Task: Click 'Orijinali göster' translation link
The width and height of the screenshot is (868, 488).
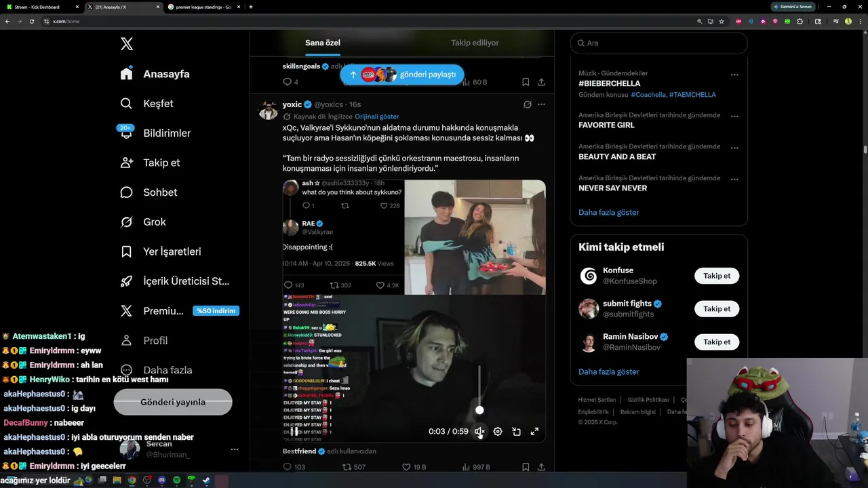Action: (x=377, y=117)
